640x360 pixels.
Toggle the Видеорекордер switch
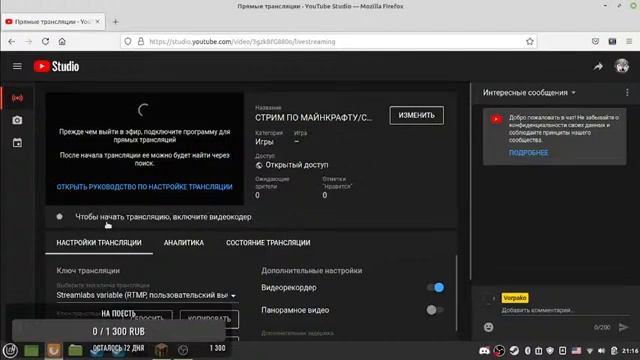point(435,287)
